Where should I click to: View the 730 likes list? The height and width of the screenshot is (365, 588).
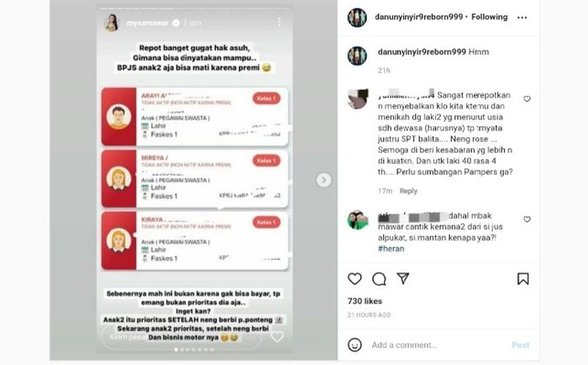[x=365, y=301]
